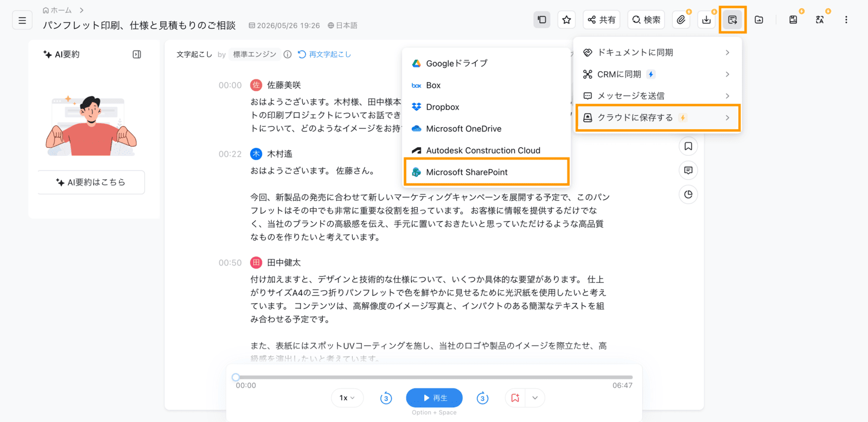
Task: Click speaker avatar for 田中健太
Action: [256, 262]
